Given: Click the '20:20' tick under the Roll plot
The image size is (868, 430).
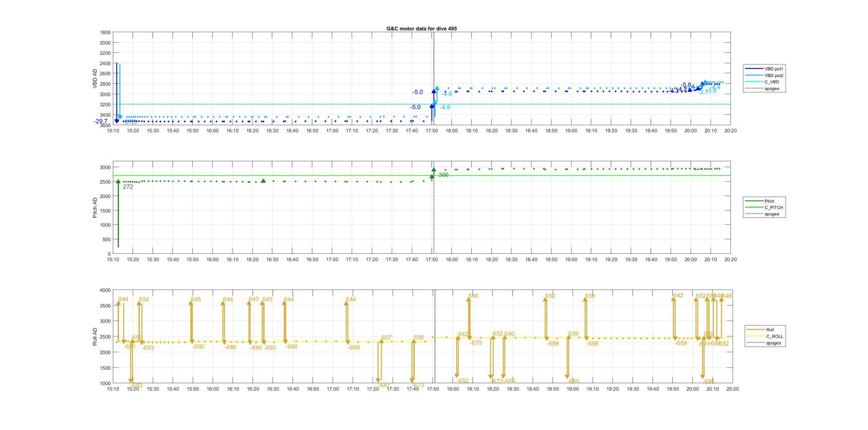Looking at the screenshot, I should [732, 389].
